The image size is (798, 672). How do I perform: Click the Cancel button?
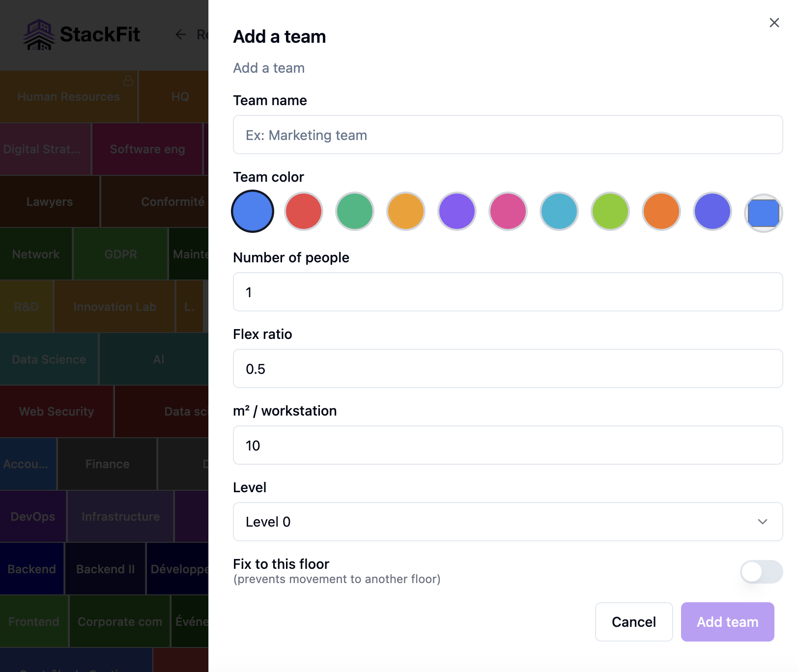[x=633, y=622]
